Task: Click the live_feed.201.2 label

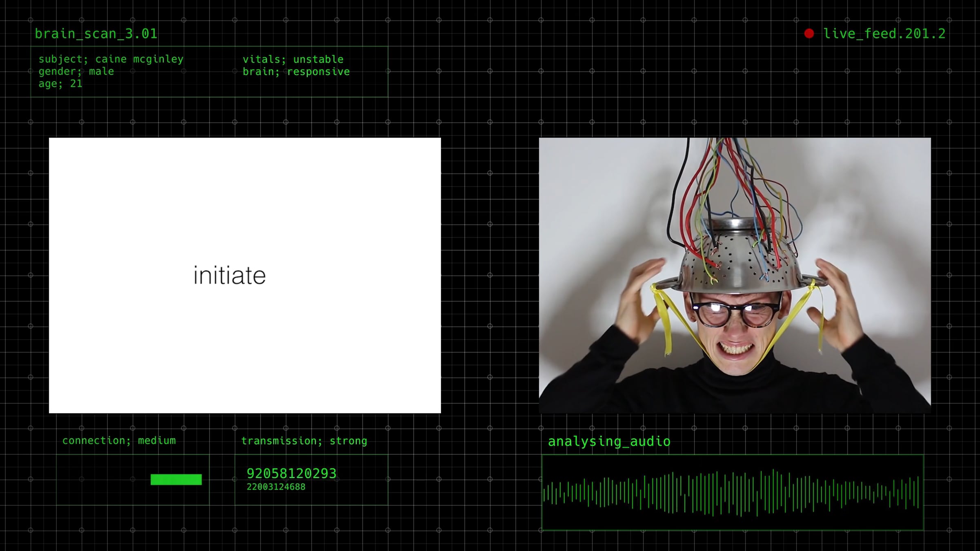Action: point(884,33)
